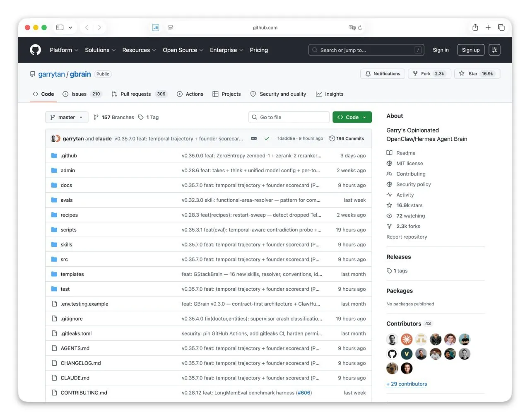Click the tag icon beside 1 tags

pyautogui.click(x=389, y=271)
